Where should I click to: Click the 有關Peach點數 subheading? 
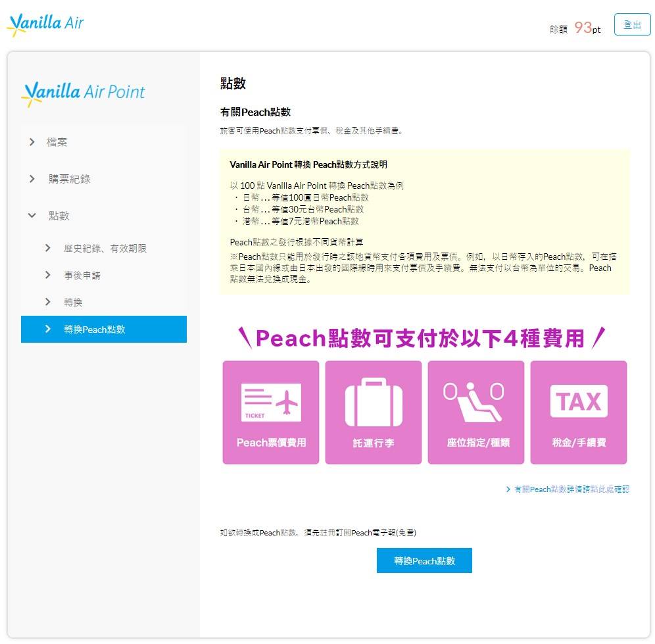[255, 112]
